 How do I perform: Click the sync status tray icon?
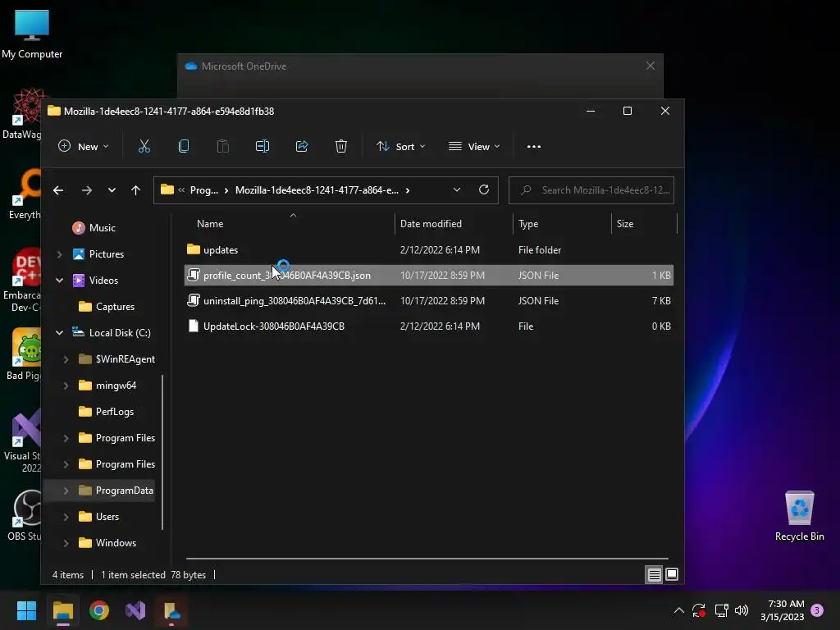coord(699,610)
